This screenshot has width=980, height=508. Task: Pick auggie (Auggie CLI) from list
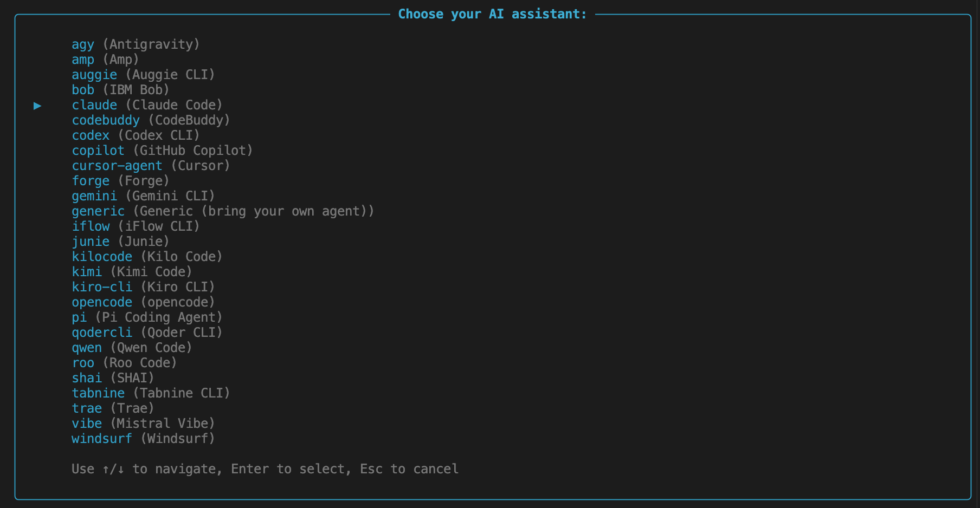click(x=143, y=75)
